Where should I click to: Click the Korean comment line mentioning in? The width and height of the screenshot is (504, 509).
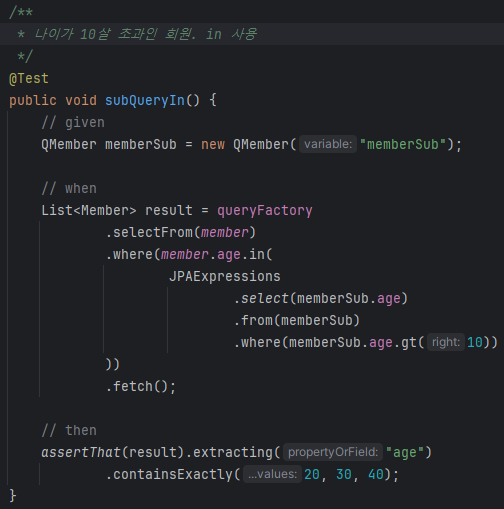[x=137, y=34]
